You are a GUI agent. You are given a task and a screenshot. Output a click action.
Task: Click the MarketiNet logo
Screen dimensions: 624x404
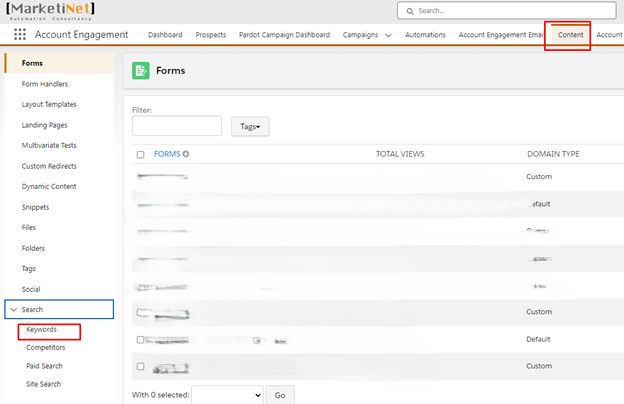50,11
